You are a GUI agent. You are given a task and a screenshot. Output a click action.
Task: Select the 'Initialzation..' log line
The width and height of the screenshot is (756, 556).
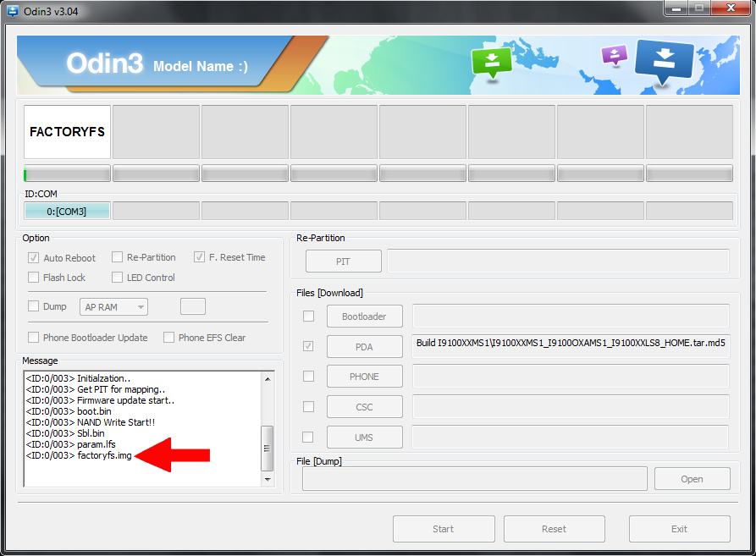pos(78,378)
